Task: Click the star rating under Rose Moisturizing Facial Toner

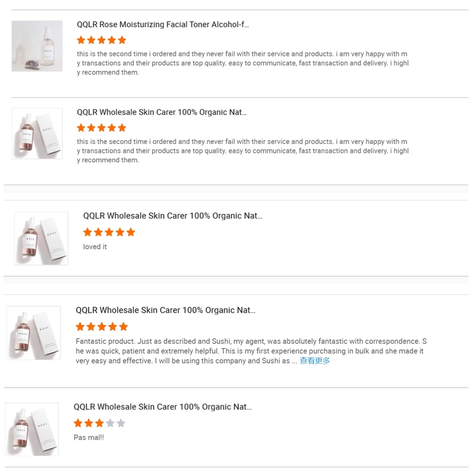Action: click(101, 40)
